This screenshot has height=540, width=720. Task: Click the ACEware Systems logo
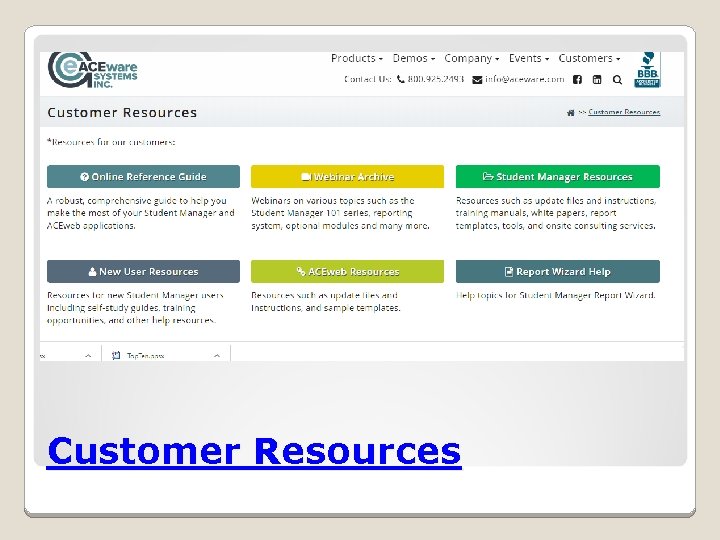pos(93,70)
